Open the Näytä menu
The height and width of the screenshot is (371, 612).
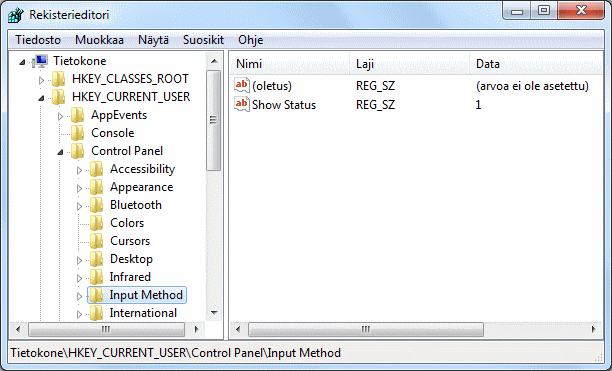pyautogui.click(x=153, y=40)
